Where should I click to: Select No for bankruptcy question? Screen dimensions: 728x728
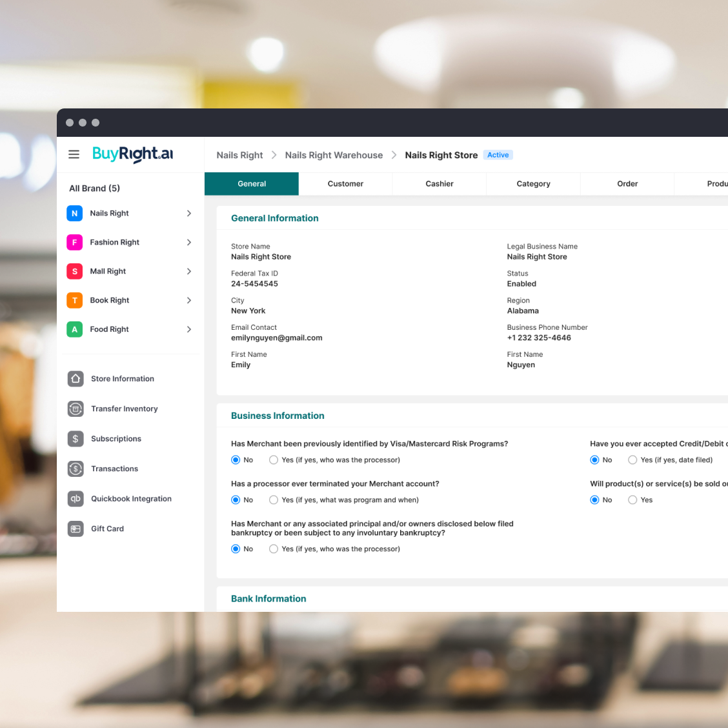tap(236, 549)
